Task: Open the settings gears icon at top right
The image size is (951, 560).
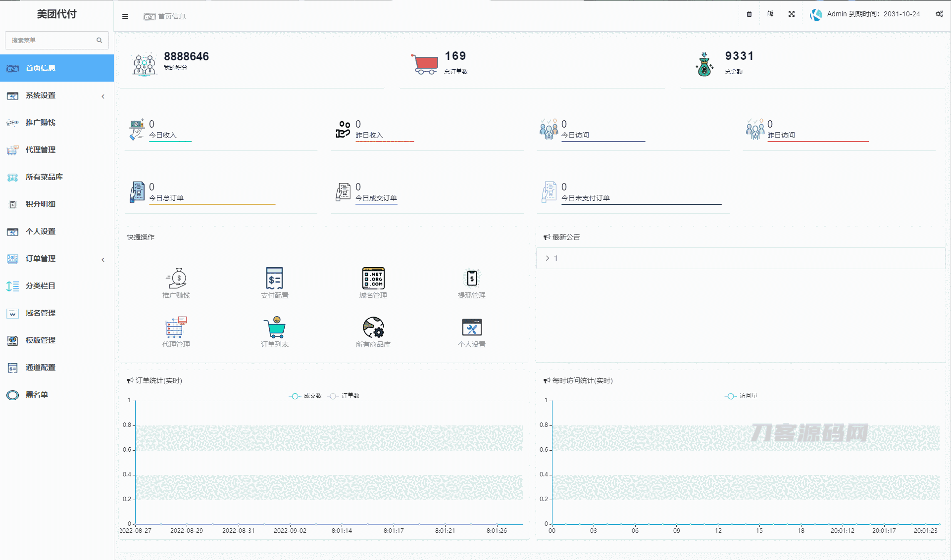Action: click(x=939, y=14)
